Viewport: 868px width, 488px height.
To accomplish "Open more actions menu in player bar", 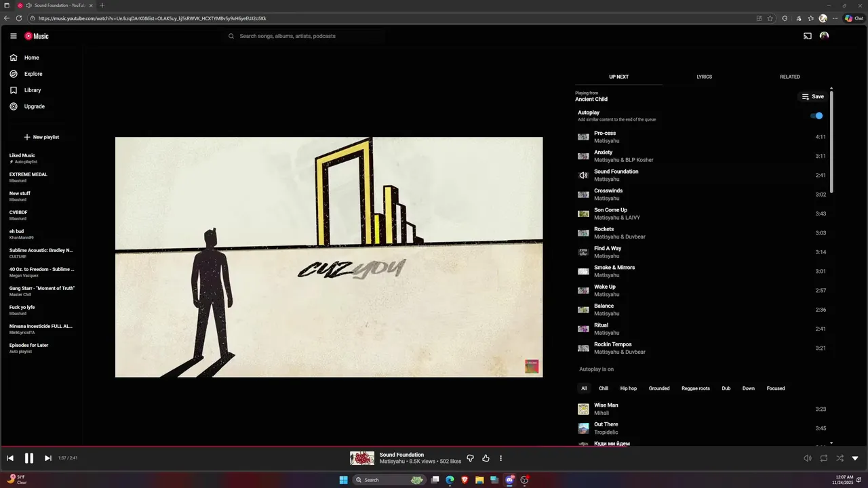I will 501,458.
